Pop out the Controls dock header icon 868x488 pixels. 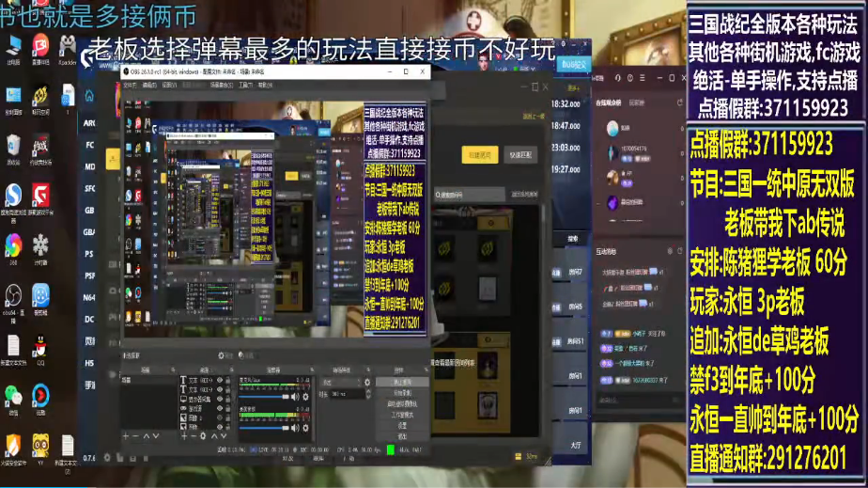click(x=426, y=370)
